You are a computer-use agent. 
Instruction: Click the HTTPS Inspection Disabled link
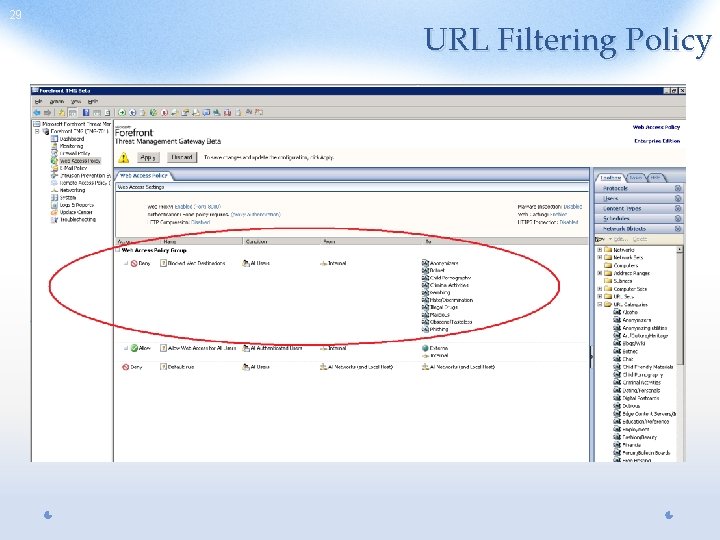pos(568,222)
